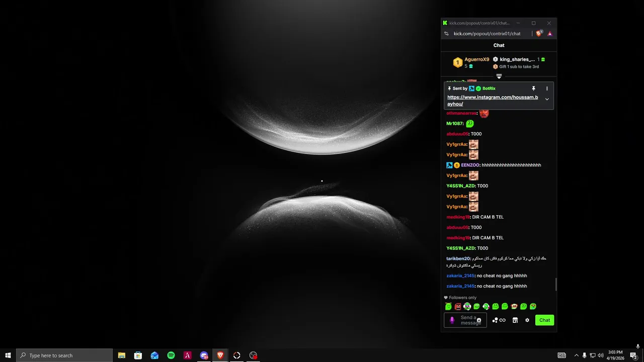The width and height of the screenshot is (644, 362).
Task: Open pinned message three-dot menu
Action: 547,88
